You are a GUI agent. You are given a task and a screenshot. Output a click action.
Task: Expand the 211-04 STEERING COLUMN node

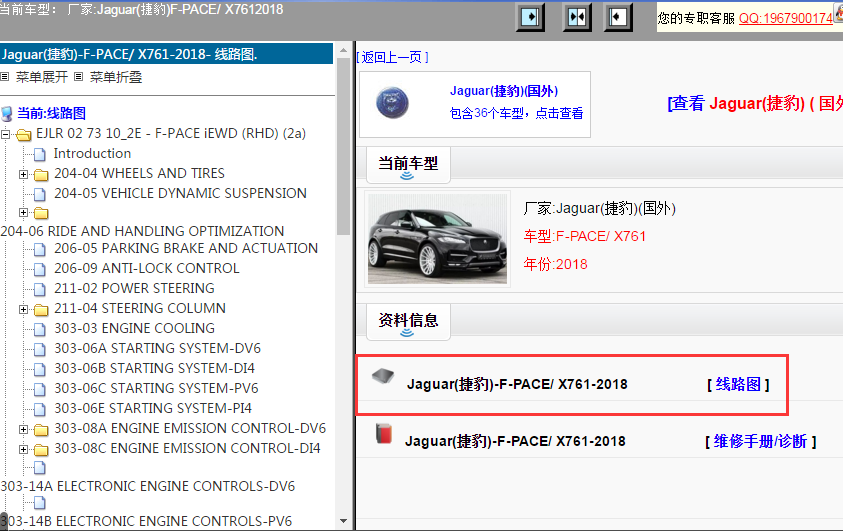tap(23, 309)
